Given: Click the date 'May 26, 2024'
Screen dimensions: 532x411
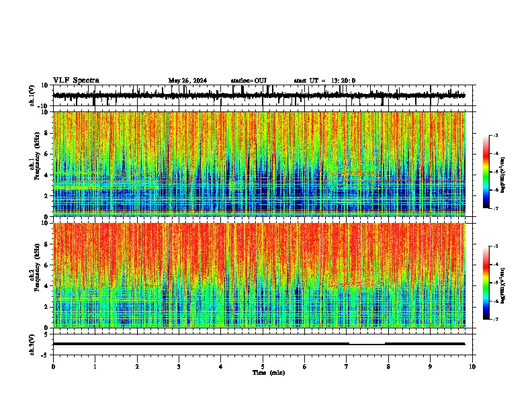Looking at the screenshot, I should tap(187, 81).
